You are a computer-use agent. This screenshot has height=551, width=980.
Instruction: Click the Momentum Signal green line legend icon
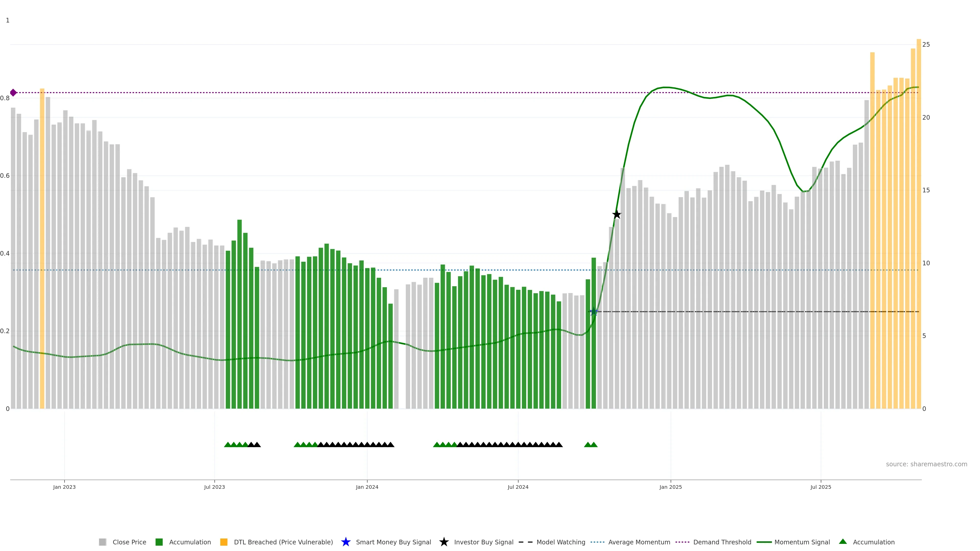[x=764, y=542]
